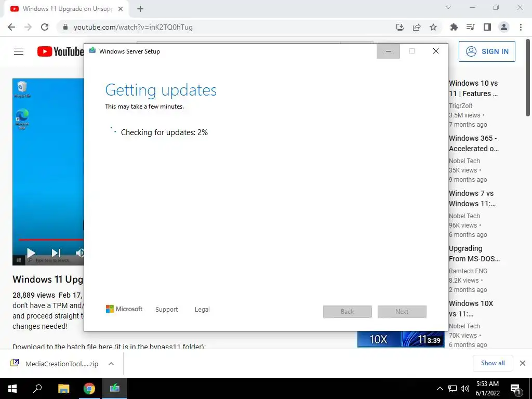Click the 28,889 views text

tap(34, 295)
